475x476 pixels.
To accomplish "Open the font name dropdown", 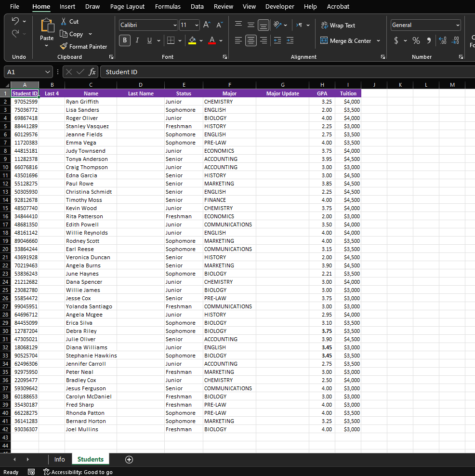I will [174, 25].
